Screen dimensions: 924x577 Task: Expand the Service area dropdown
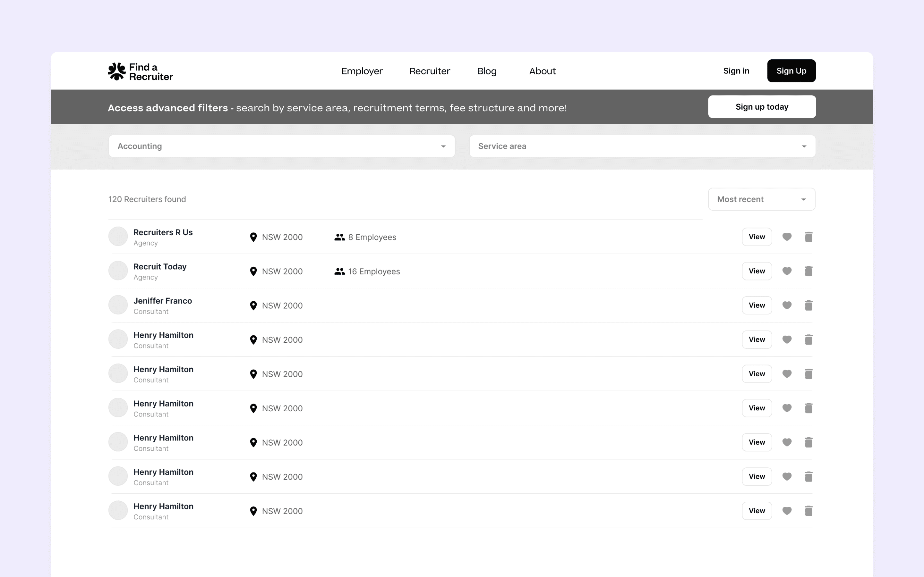(x=642, y=146)
